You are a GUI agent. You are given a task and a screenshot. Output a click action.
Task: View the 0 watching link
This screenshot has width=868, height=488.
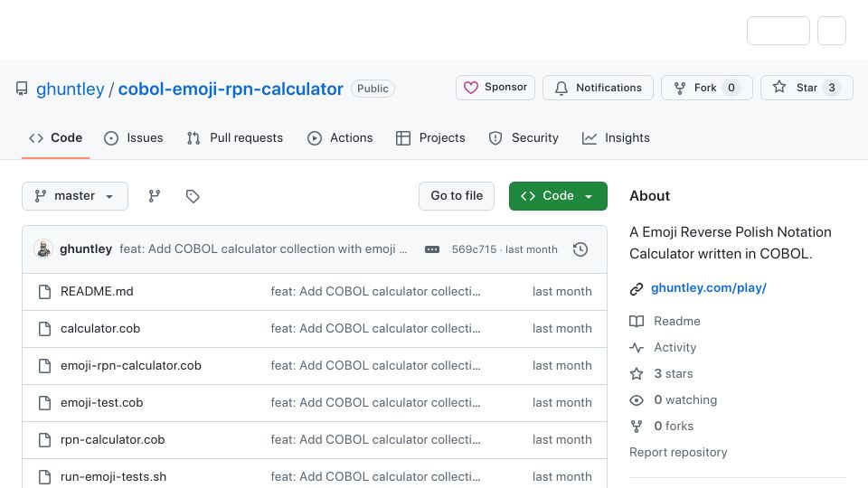click(673, 400)
